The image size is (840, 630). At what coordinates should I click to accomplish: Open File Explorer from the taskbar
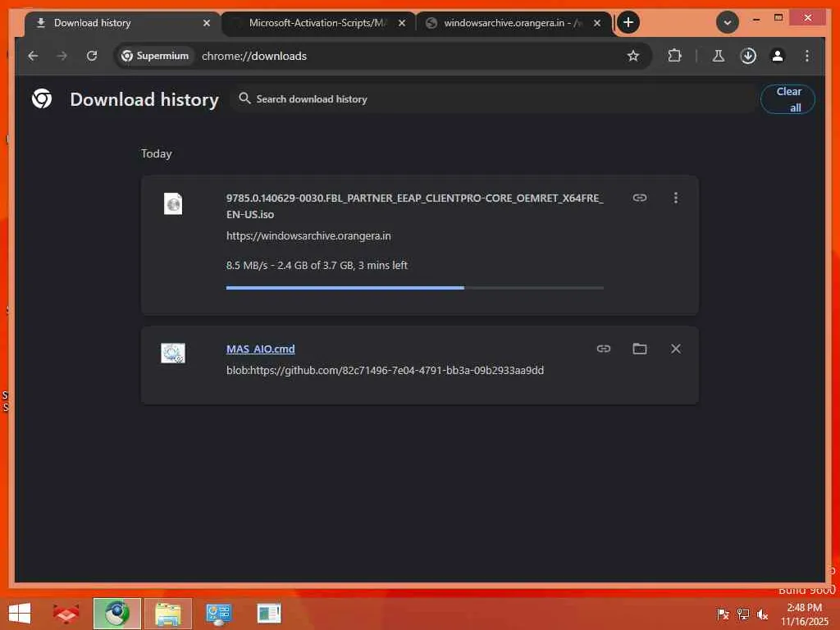[x=167, y=614]
